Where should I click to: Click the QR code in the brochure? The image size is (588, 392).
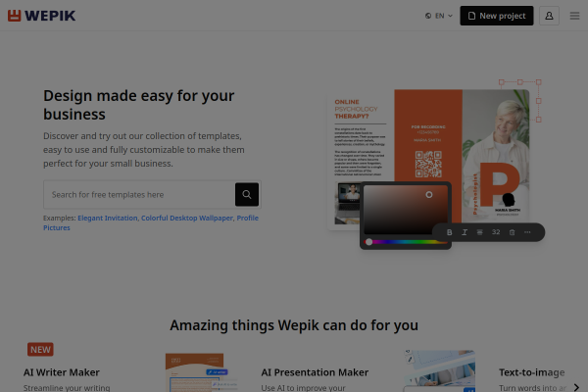tap(428, 164)
